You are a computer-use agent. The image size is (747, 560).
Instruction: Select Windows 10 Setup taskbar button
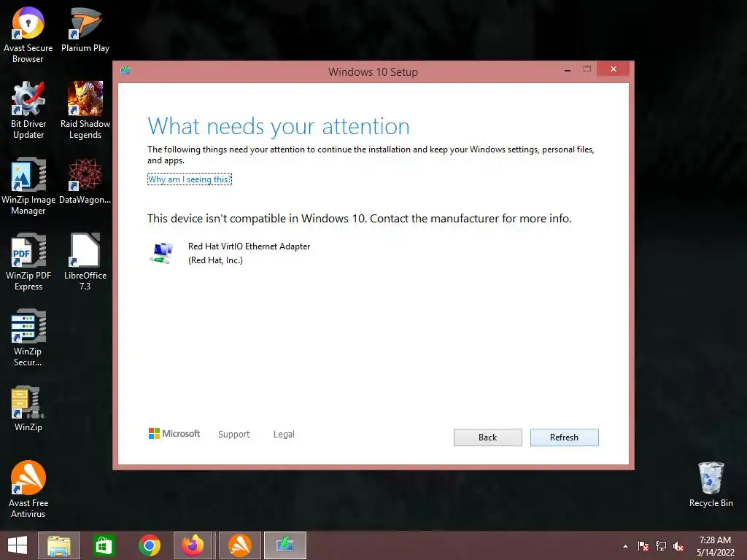285,545
